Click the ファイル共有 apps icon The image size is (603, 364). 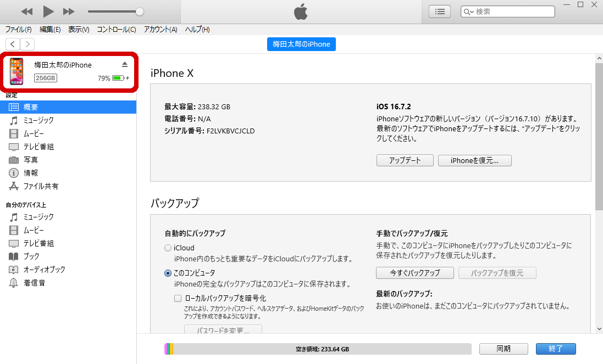tap(13, 186)
